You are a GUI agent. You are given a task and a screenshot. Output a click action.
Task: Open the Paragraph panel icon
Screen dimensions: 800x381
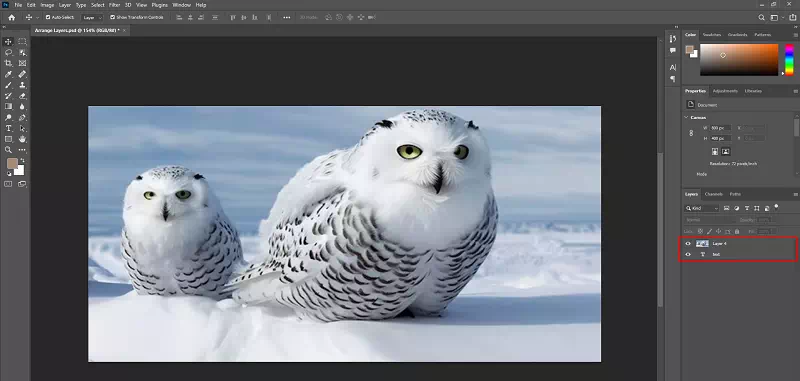[672, 79]
